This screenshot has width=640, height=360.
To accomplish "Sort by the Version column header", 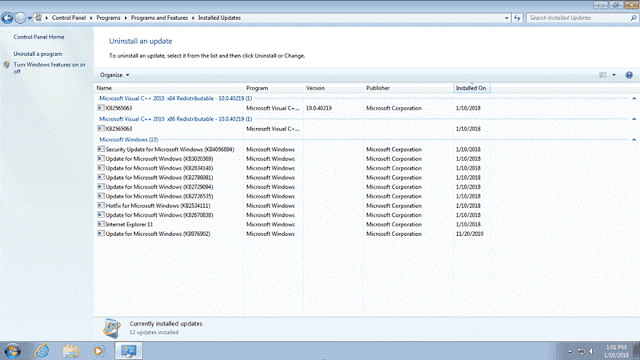I will point(333,88).
